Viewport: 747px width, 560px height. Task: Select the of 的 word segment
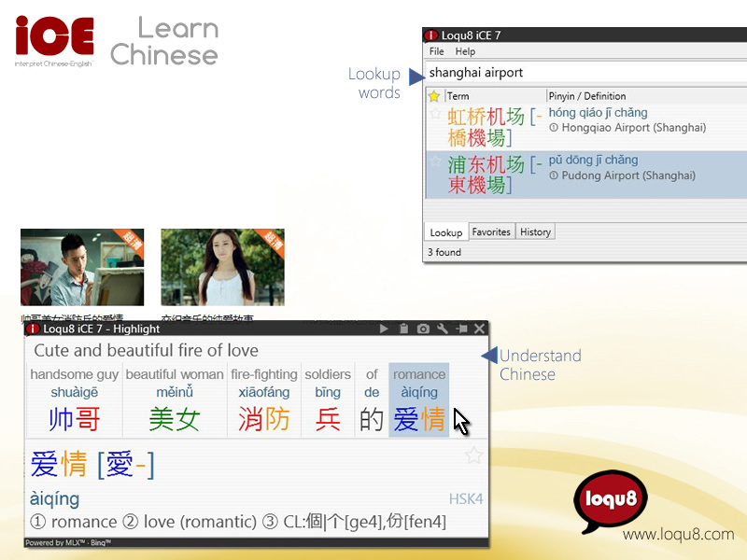click(x=372, y=400)
